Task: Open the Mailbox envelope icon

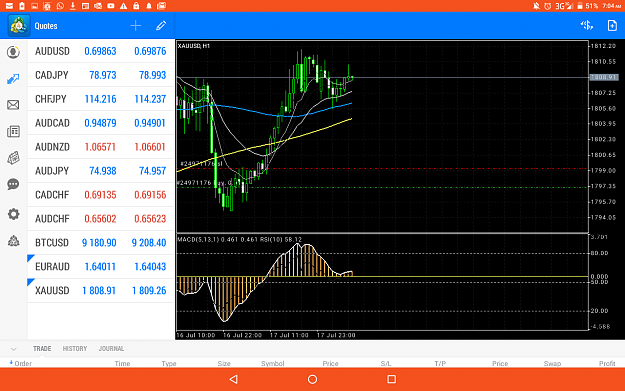Action: point(13,105)
